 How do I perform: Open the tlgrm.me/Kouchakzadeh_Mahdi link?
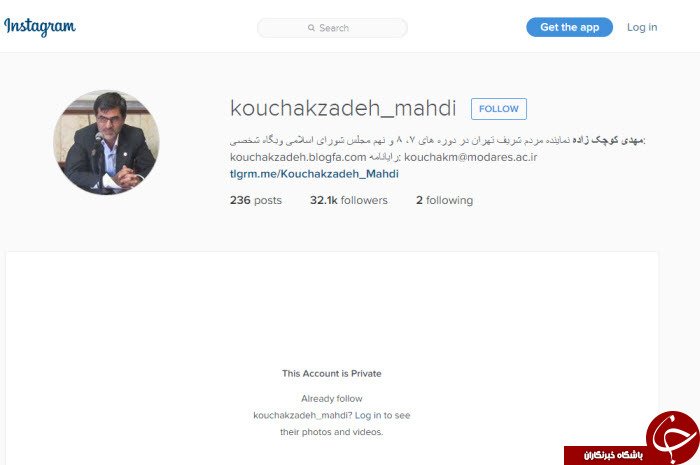[314, 174]
